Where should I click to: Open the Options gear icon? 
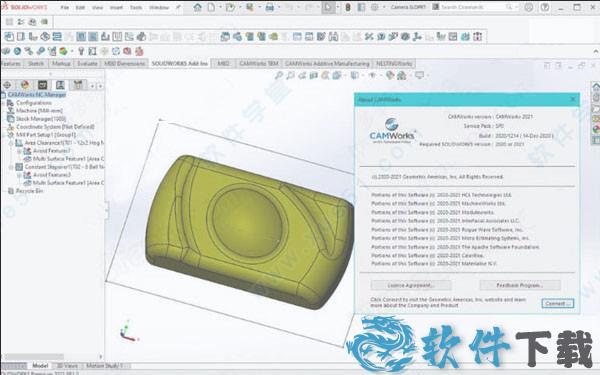coord(375,7)
